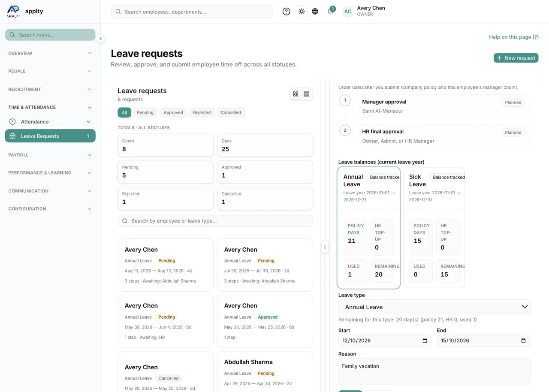
Task: Select the All status filter
Action: click(124, 112)
